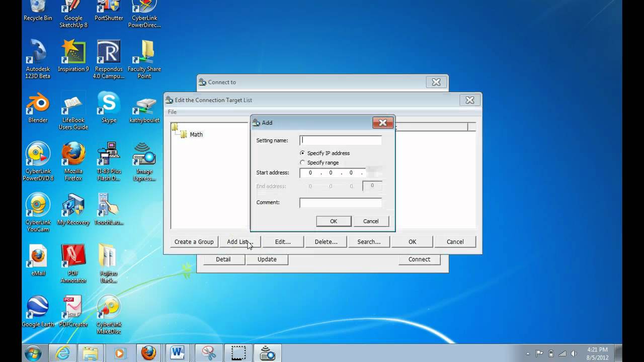Launch Google SketchUp 8 shortcut

[x=73, y=14]
